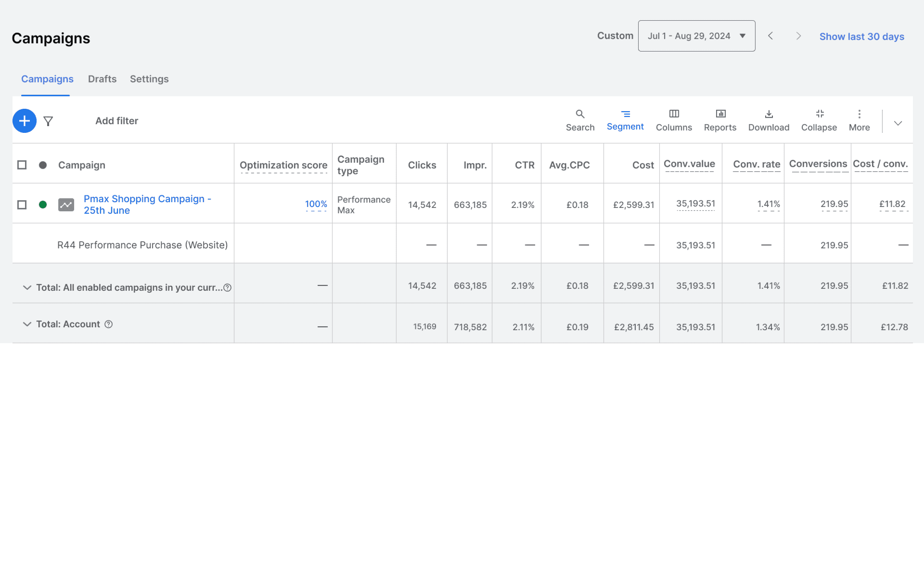The image size is (924, 567).
Task: Click account total Cost / conv. £12.78
Action: click(x=894, y=327)
